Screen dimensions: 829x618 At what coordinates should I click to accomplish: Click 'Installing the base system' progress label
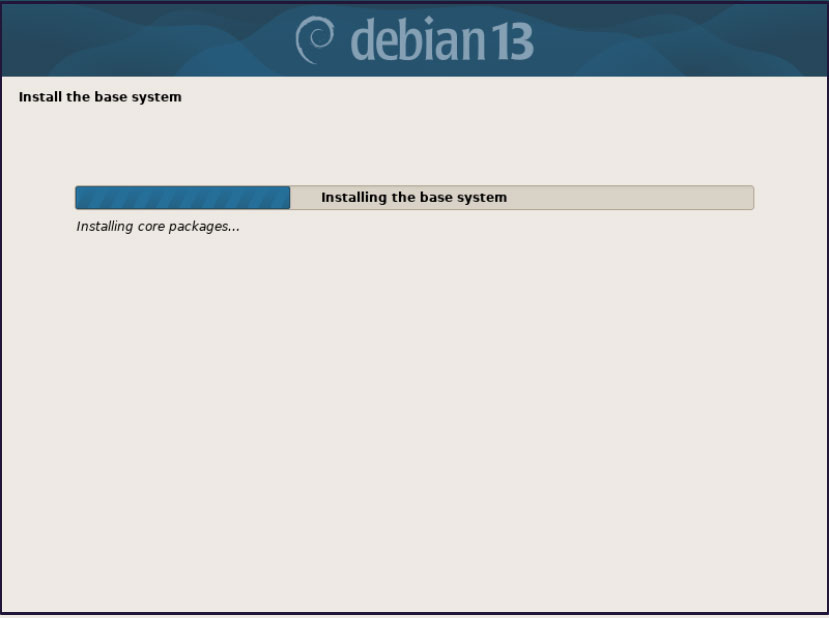tap(414, 197)
